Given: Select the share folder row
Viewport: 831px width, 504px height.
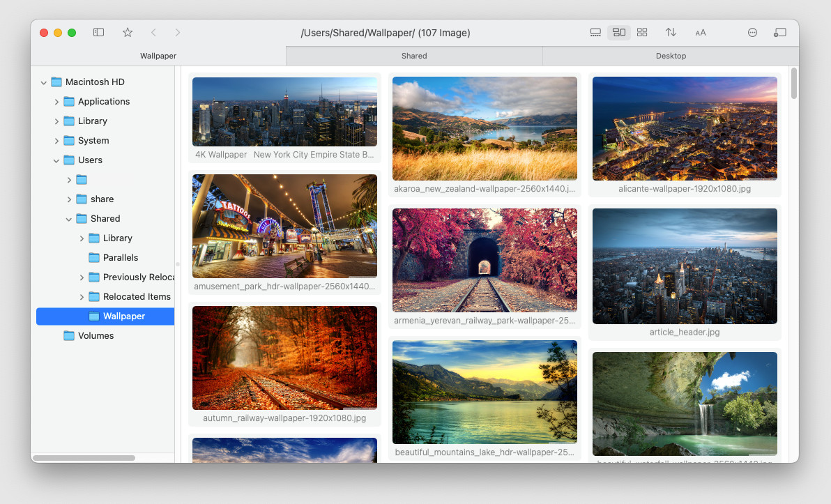Looking at the screenshot, I should pos(105,199).
